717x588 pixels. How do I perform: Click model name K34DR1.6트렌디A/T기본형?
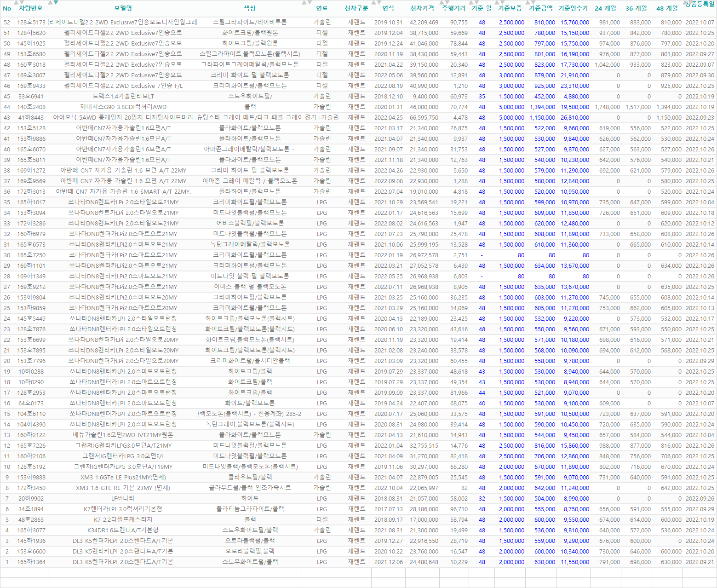[123, 530]
